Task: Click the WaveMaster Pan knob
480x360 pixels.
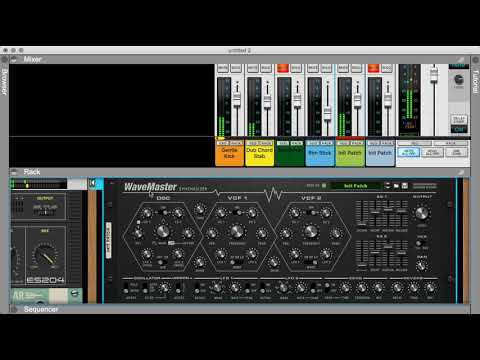Action: (x=422, y=266)
